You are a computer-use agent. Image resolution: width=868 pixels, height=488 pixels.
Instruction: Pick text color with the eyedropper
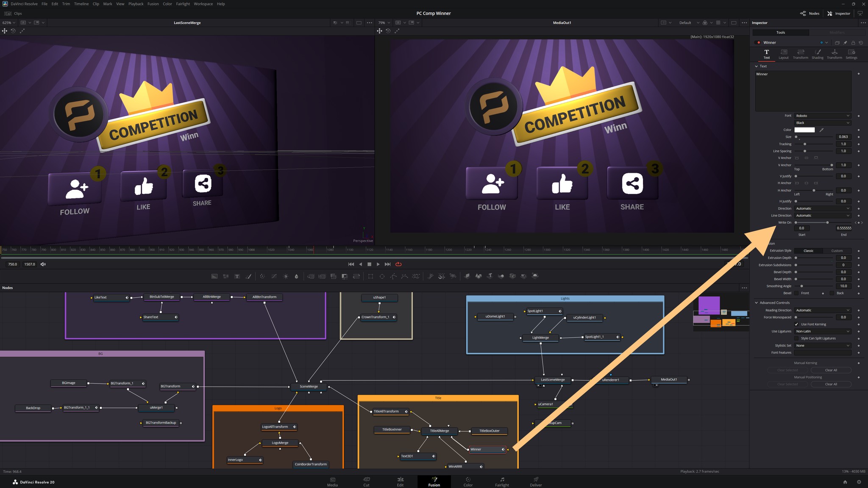pos(821,130)
